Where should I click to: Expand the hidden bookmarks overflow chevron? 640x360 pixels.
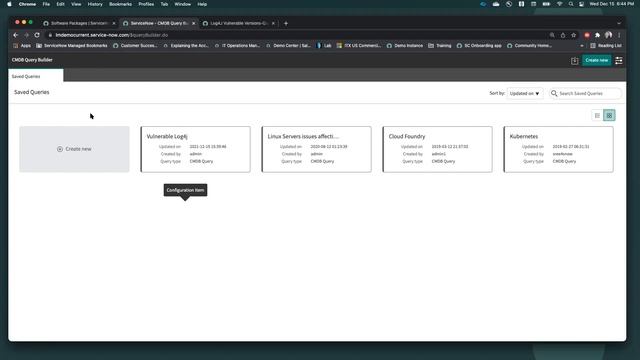click(x=582, y=46)
